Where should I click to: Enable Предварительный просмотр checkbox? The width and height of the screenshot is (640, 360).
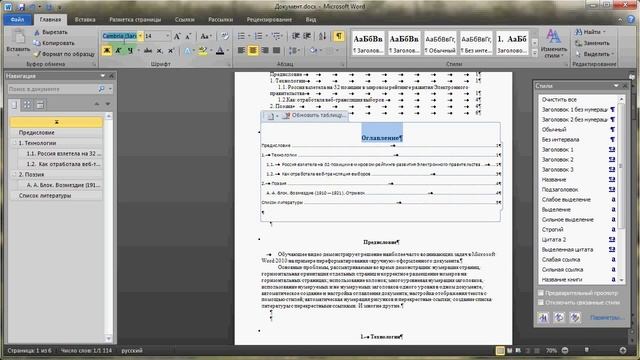541,293
